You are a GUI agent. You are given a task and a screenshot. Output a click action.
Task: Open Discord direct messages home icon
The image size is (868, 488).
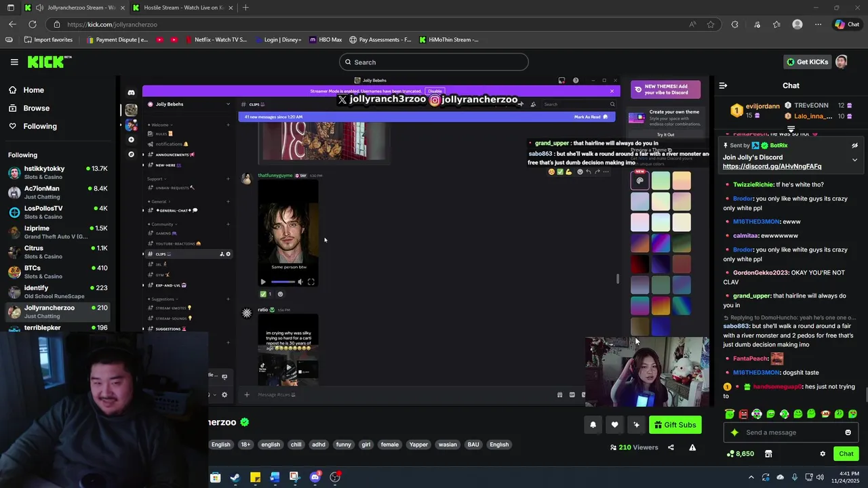(x=131, y=93)
